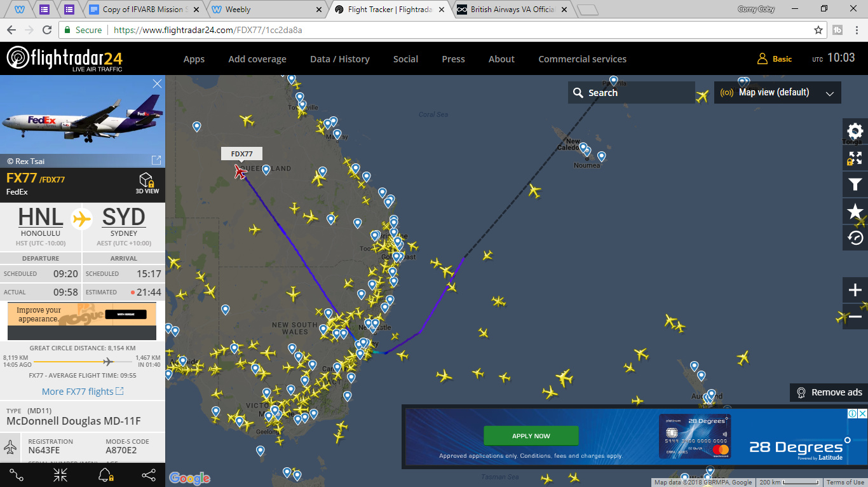Reload the page in Chrome
The width and height of the screenshot is (868, 487).
(47, 30)
